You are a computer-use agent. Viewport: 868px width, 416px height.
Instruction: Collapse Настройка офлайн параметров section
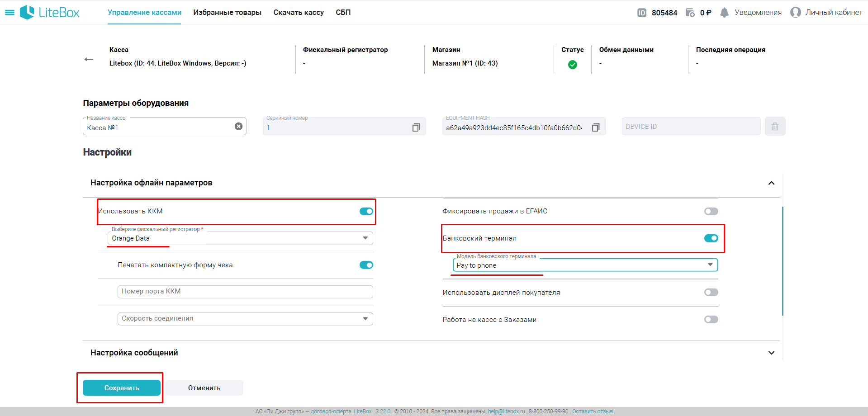point(771,183)
